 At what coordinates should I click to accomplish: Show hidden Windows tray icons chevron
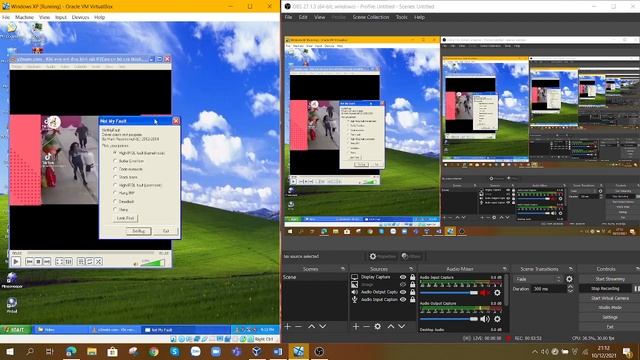[534, 352]
